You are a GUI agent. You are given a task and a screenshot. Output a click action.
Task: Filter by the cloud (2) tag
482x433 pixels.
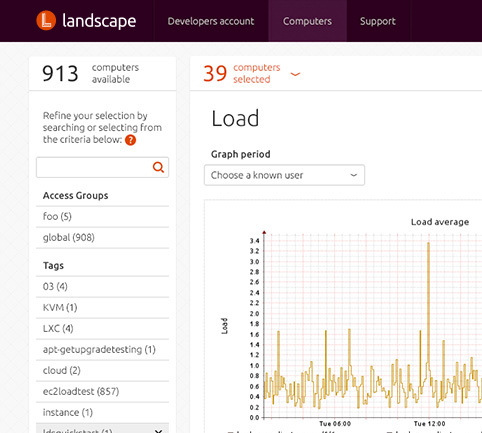[102, 371]
